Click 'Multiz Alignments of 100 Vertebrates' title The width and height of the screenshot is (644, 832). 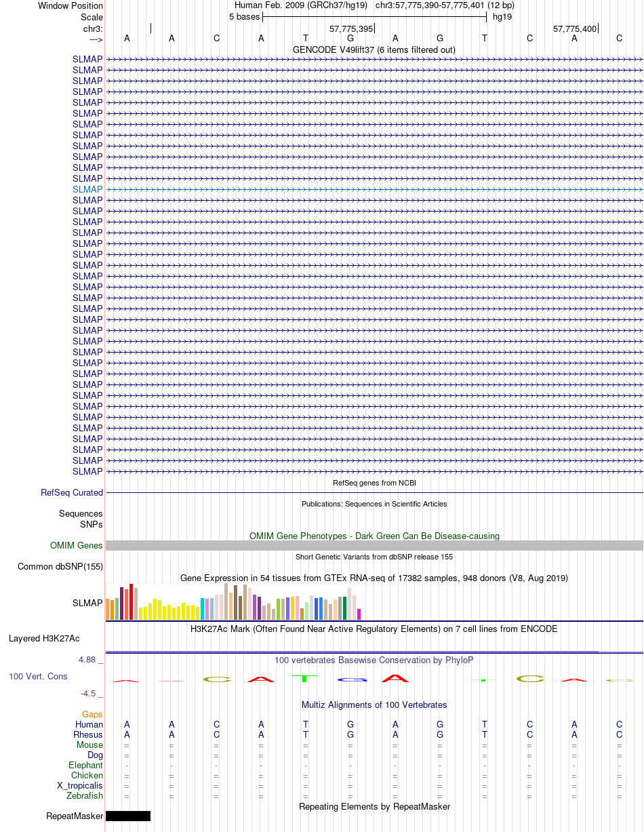(x=374, y=705)
